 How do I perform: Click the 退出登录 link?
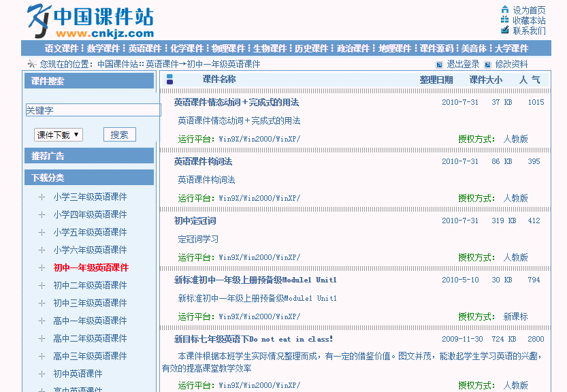coord(463,65)
